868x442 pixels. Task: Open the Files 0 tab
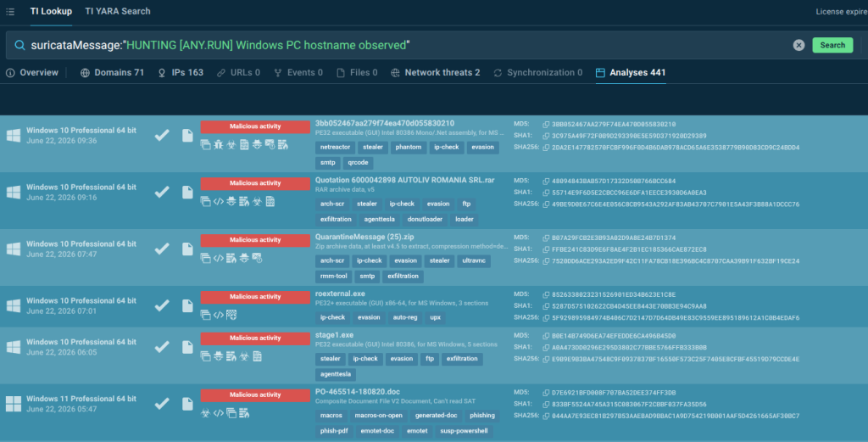(357, 73)
